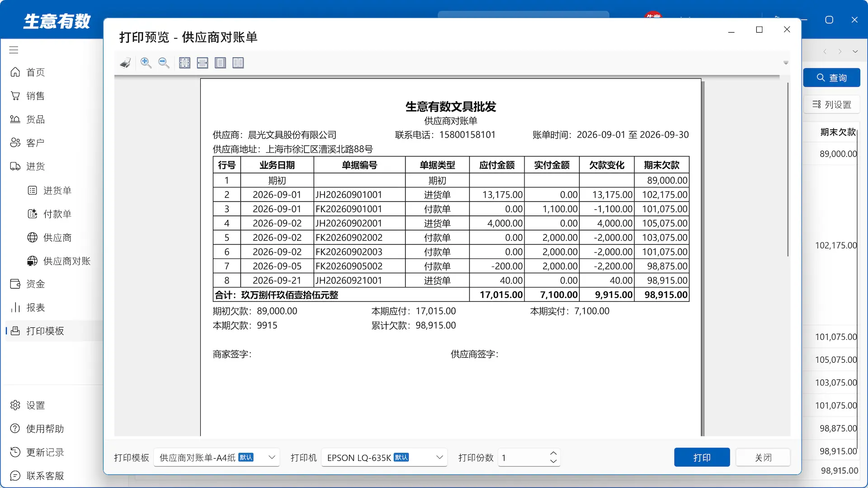This screenshot has height=488, width=868.
Task: Open 联系客服 contact support
Action: 52,476
